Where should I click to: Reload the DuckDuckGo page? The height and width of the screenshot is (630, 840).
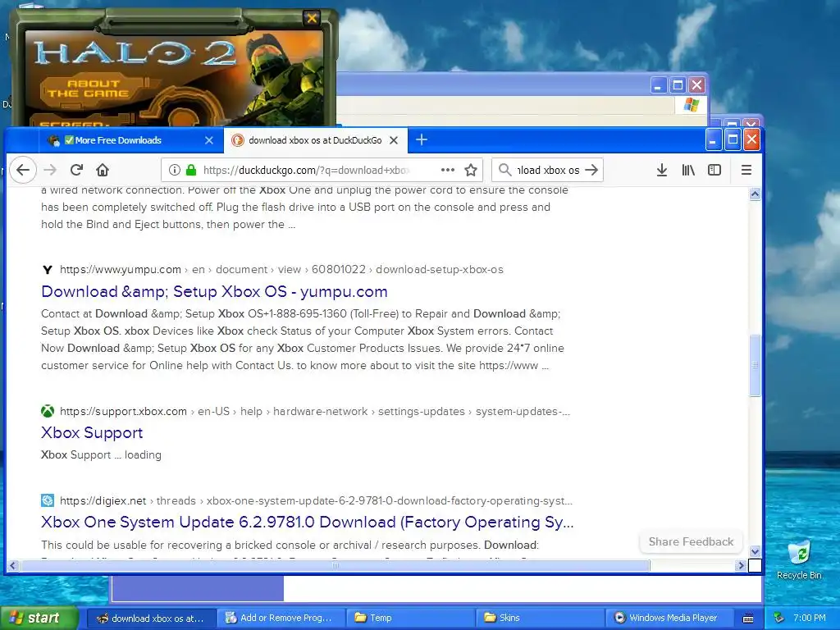tap(76, 171)
